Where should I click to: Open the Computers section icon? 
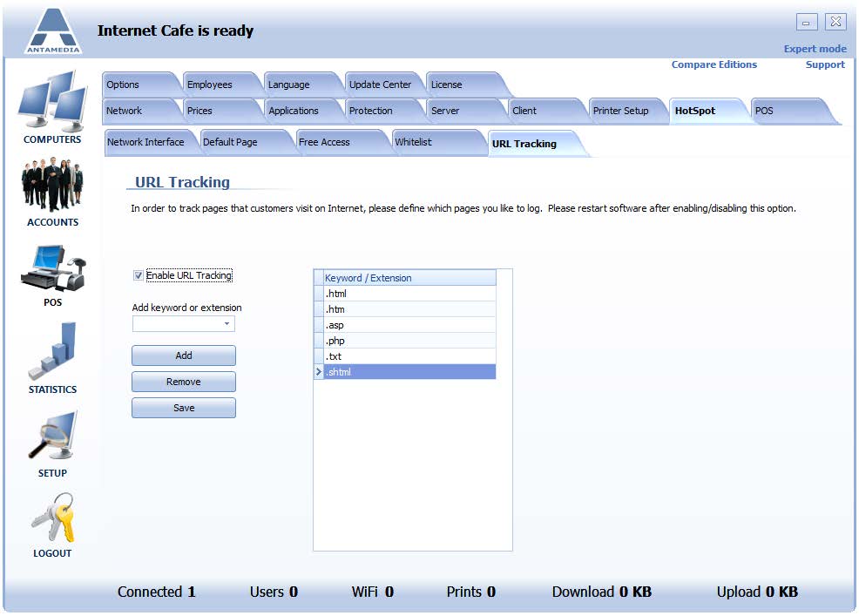click(x=52, y=101)
